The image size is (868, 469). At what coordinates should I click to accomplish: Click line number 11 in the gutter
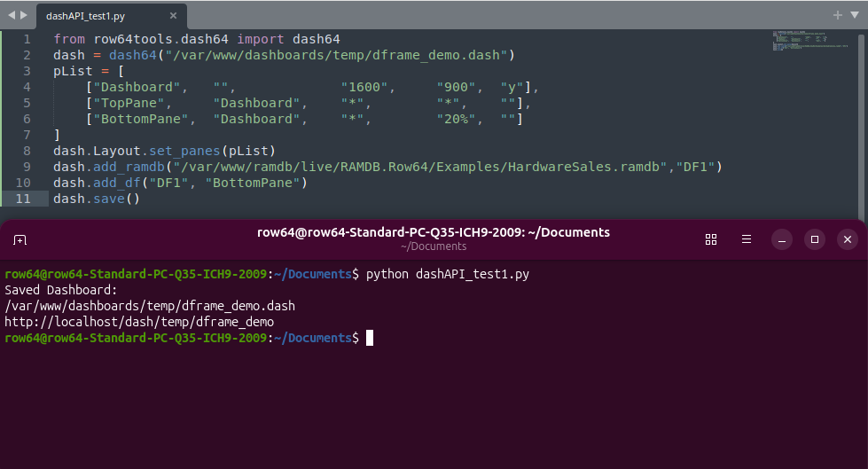(x=23, y=199)
